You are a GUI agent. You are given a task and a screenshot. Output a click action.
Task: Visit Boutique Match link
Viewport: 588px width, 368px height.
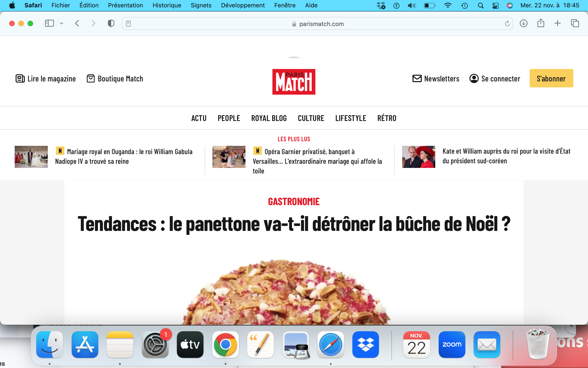pos(115,79)
